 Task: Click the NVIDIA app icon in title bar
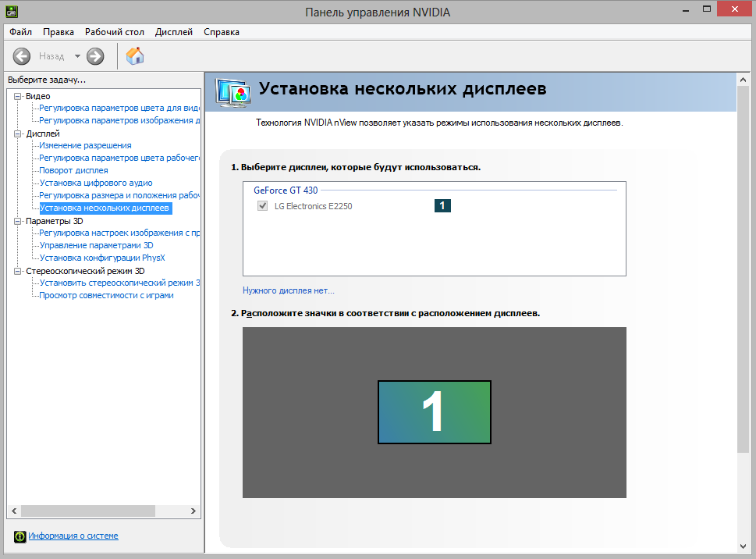point(12,12)
